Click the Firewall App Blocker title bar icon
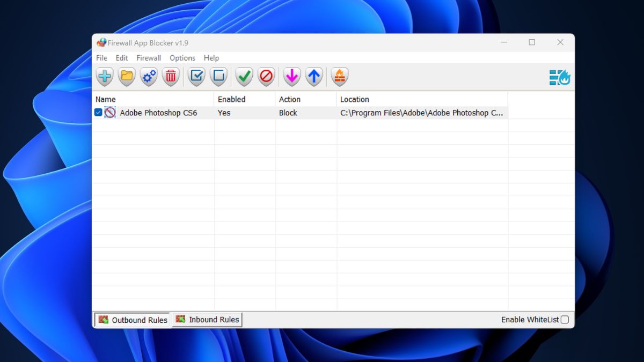644x362 pixels. (101, 42)
